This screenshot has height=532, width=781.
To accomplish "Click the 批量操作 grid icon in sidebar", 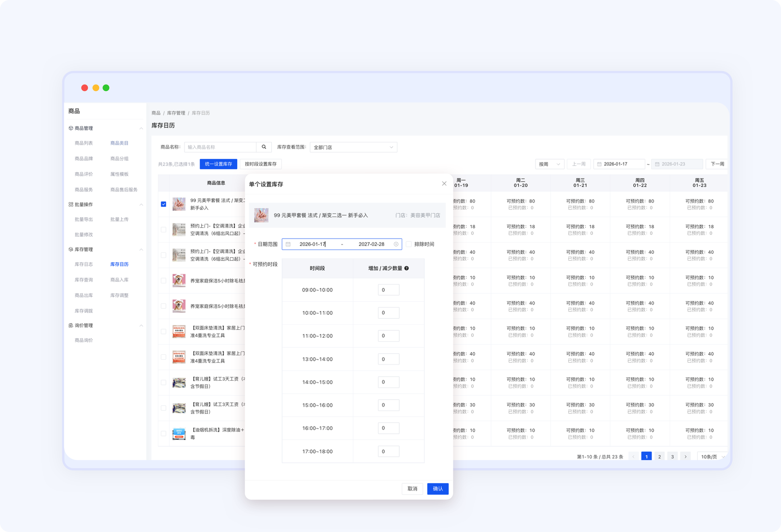I will click(71, 205).
